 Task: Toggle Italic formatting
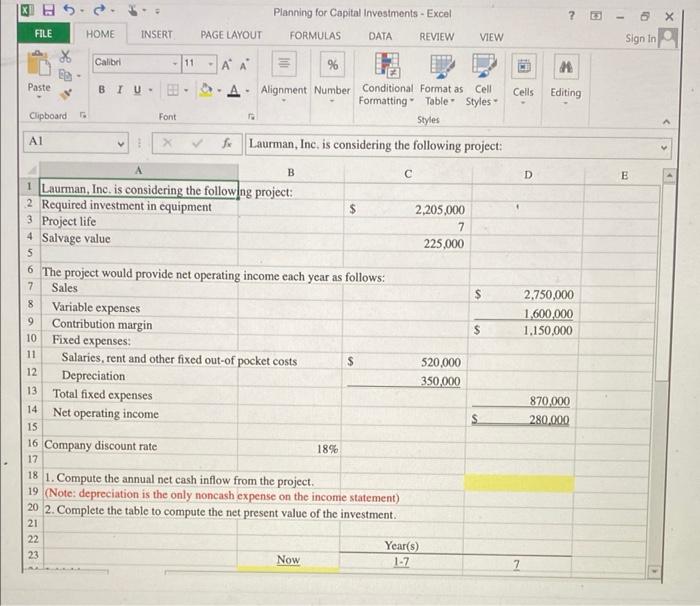click(120, 90)
